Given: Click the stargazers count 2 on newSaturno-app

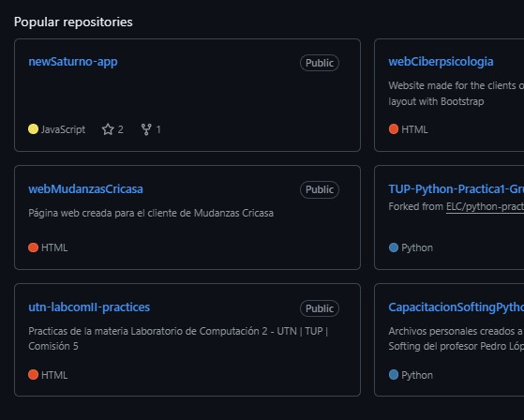Looking at the screenshot, I should point(121,129).
